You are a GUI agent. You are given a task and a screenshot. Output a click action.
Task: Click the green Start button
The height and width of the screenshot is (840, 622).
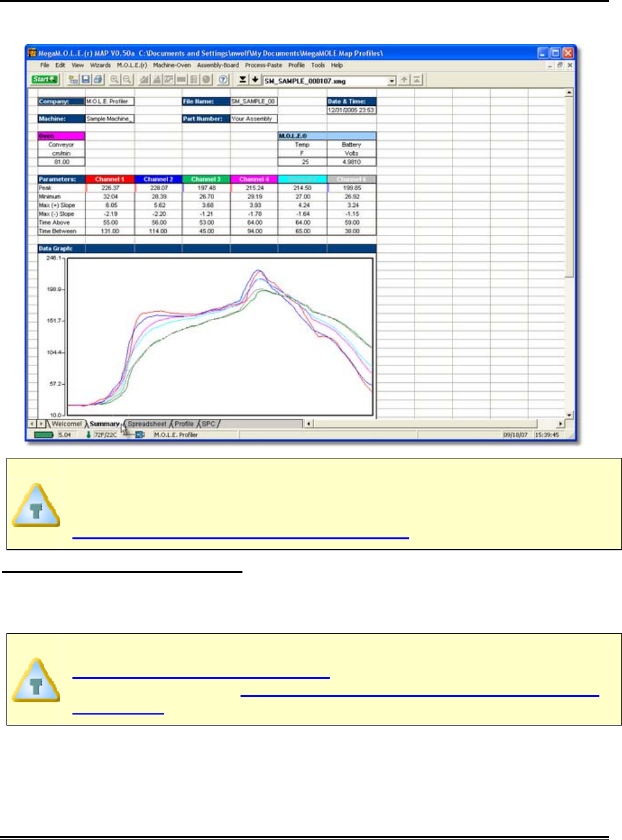pos(45,80)
